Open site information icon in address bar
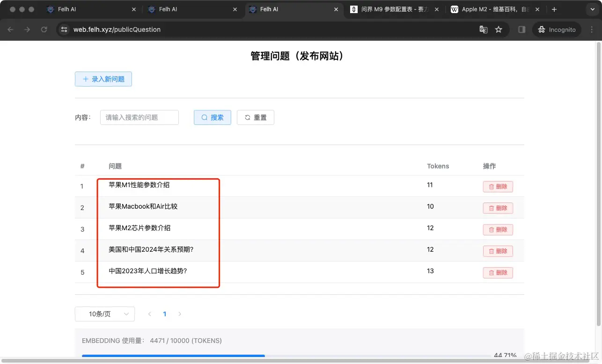 click(x=65, y=29)
